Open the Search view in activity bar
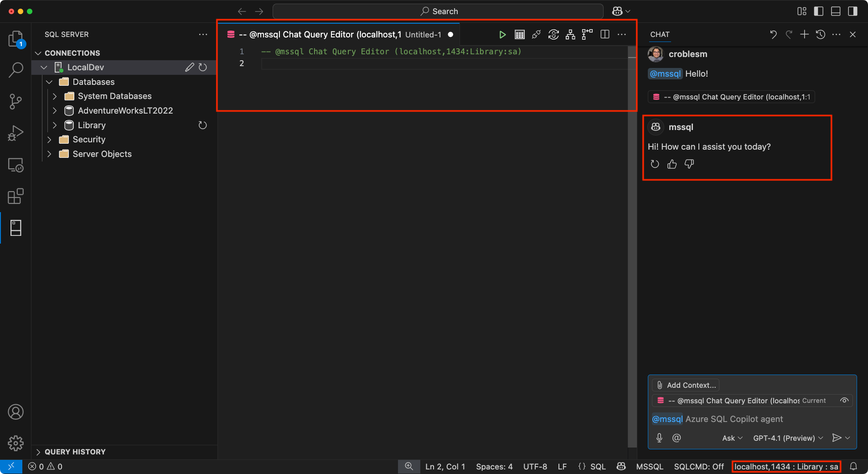 (16, 70)
